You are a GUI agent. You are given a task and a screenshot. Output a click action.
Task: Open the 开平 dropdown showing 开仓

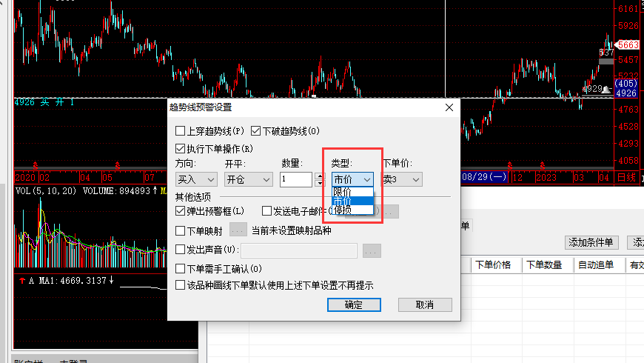249,180
